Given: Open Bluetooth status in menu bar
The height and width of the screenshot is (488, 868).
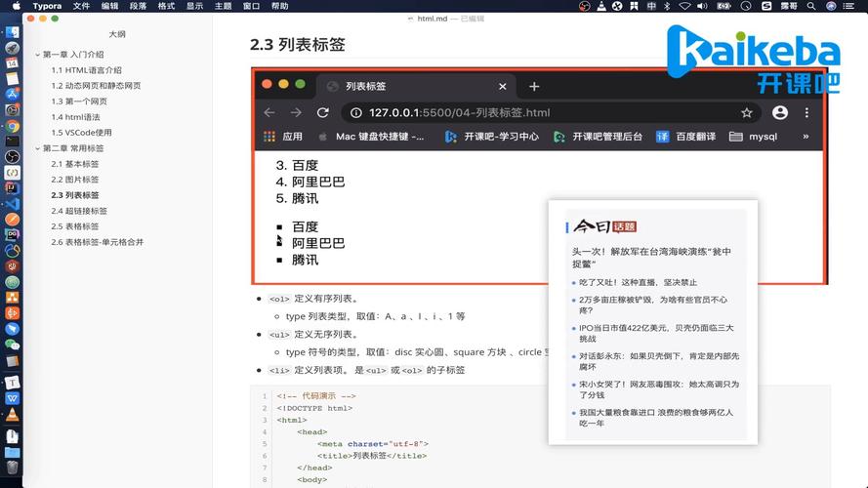Looking at the screenshot, I should 667,6.
